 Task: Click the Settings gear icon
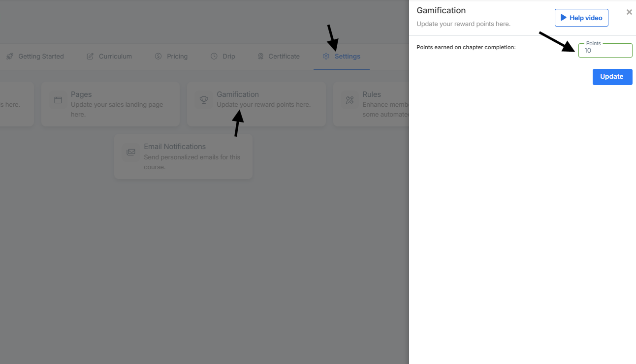pos(326,56)
